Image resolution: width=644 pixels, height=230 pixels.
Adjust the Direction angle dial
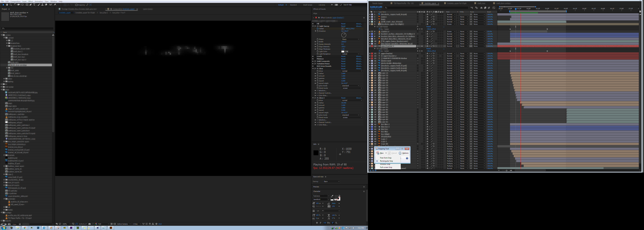click(x=344, y=35)
